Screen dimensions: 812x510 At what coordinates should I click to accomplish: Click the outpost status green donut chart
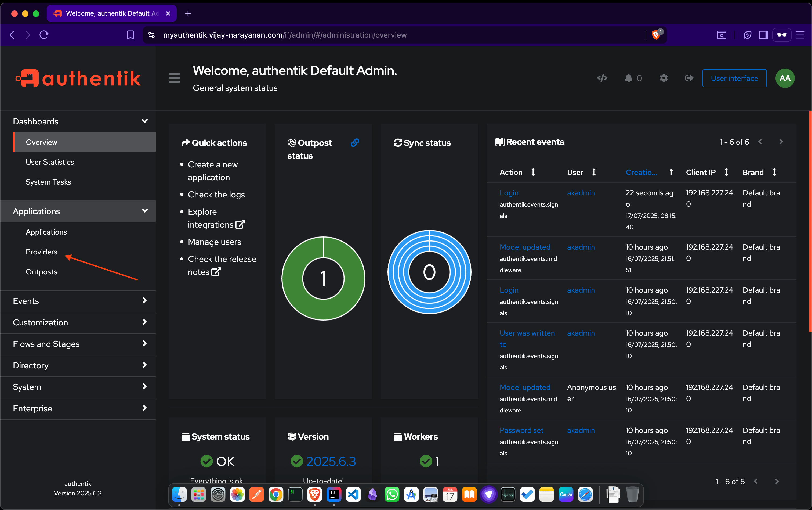pos(323,278)
